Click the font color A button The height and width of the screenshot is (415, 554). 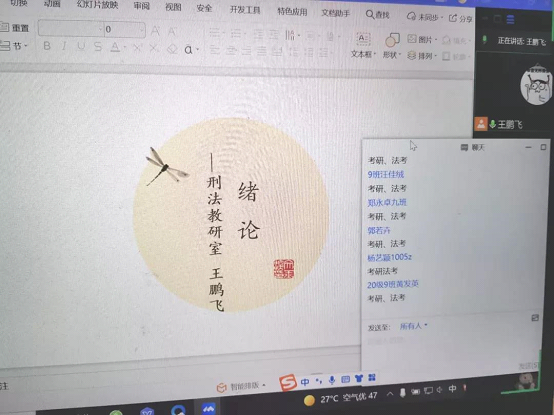(115, 47)
